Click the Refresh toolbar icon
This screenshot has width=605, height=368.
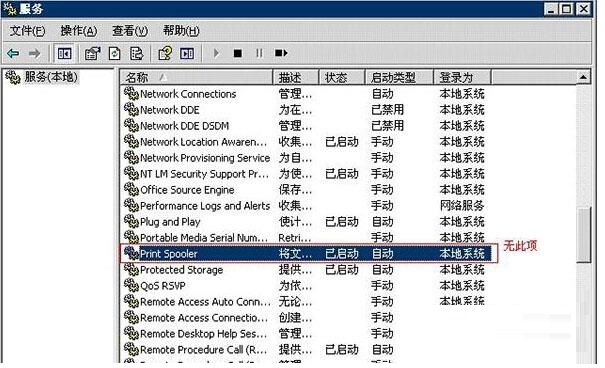click(x=114, y=53)
